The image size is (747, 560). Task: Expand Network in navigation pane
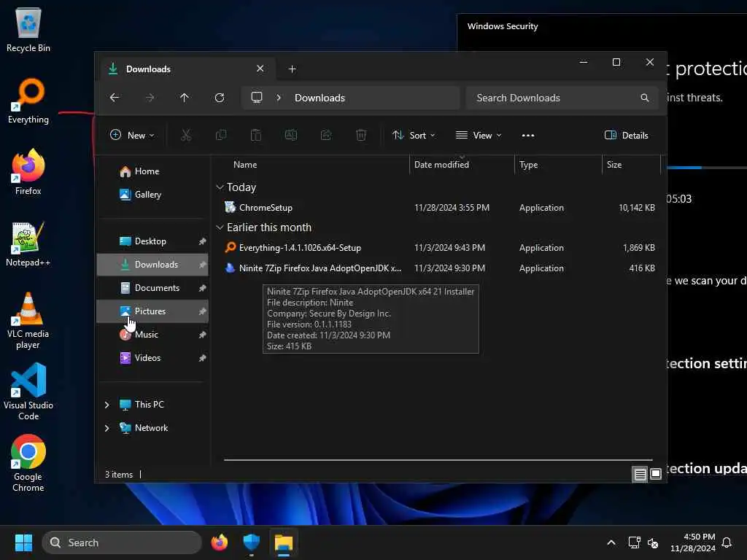click(107, 428)
